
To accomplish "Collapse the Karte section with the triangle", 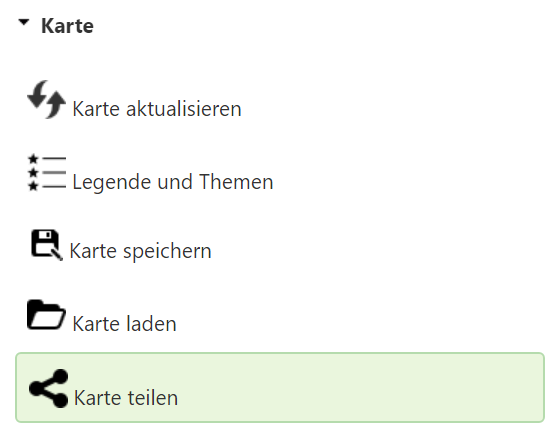I will (x=24, y=22).
